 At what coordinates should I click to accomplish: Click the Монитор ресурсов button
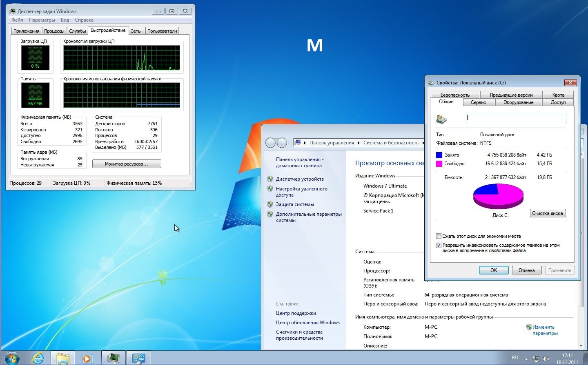tap(127, 164)
